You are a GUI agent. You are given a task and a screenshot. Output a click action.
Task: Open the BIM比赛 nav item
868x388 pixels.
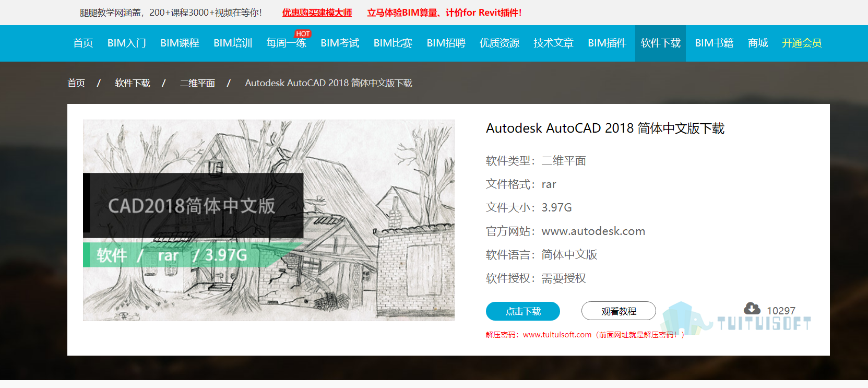[x=393, y=43]
